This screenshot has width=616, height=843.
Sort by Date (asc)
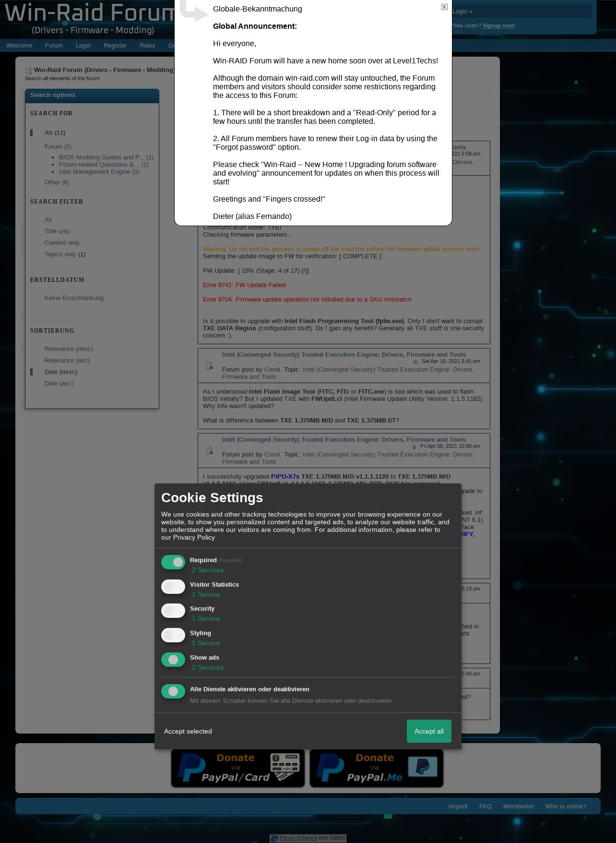[x=59, y=383]
